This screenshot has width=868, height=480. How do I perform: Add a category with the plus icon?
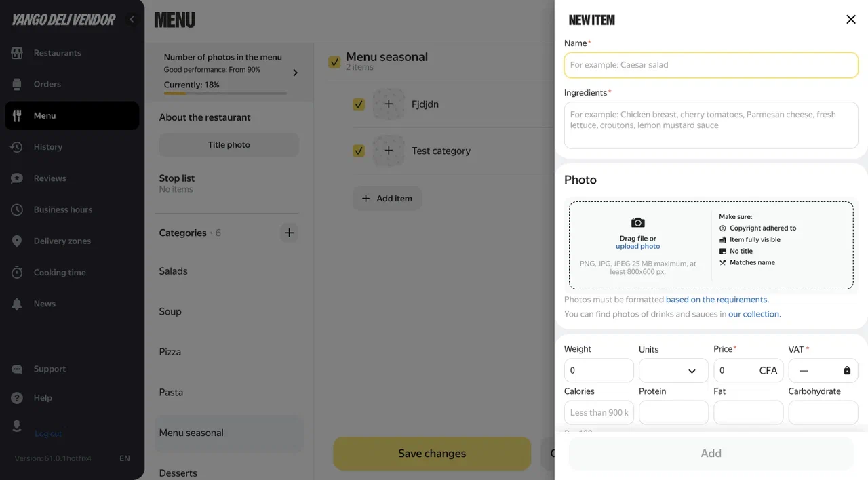[x=289, y=233]
